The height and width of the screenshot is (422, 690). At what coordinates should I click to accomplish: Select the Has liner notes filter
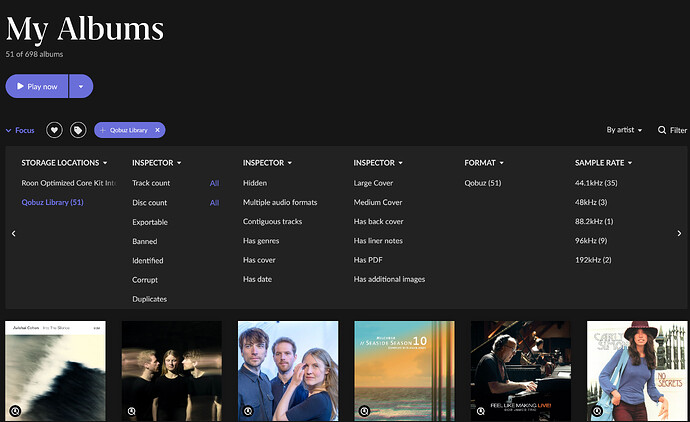[x=378, y=241]
